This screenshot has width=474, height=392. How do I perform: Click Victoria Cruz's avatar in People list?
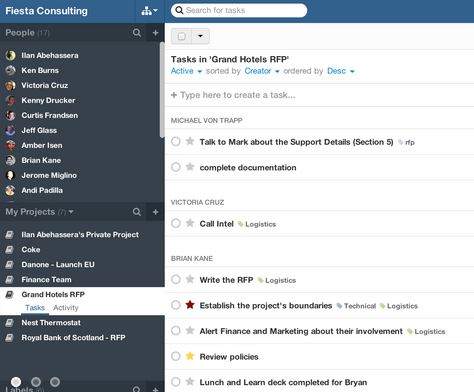(10, 85)
